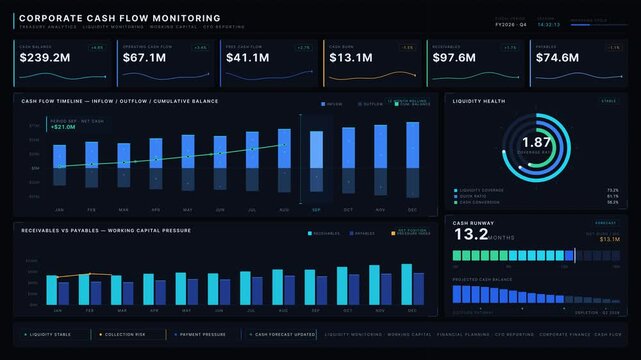
Task: Toggle Net Position legend swatch
Action: (x=393, y=233)
